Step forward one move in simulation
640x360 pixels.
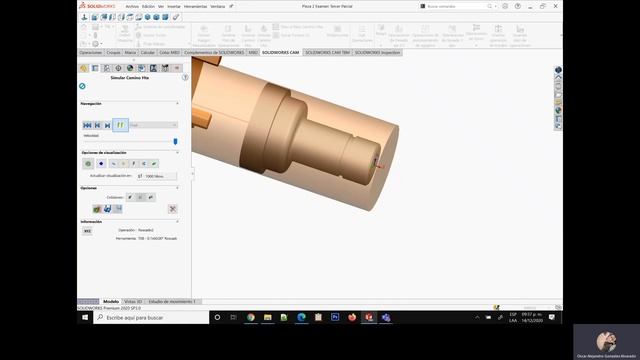tap(107, 125)
